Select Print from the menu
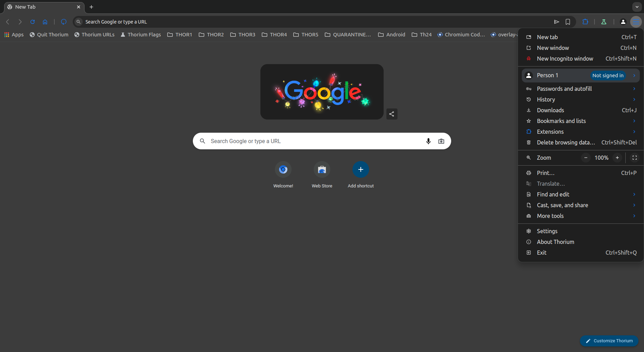 point(581,173)
